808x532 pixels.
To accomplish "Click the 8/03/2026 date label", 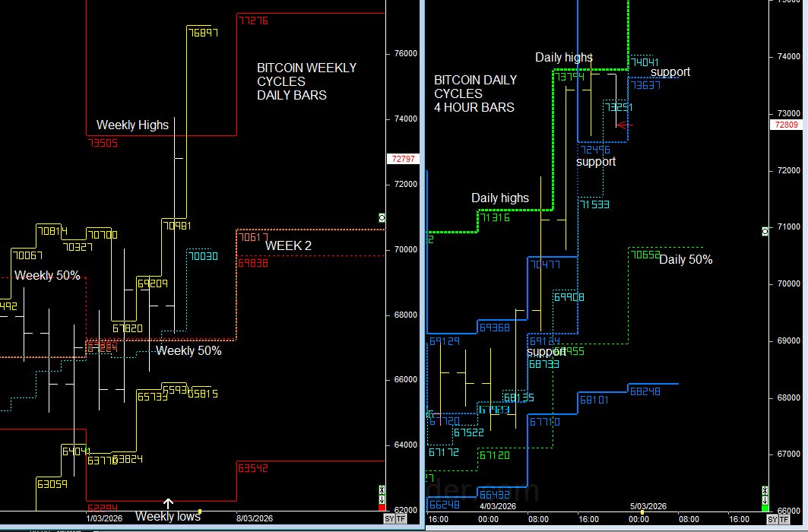I will (x=255, y=518).
